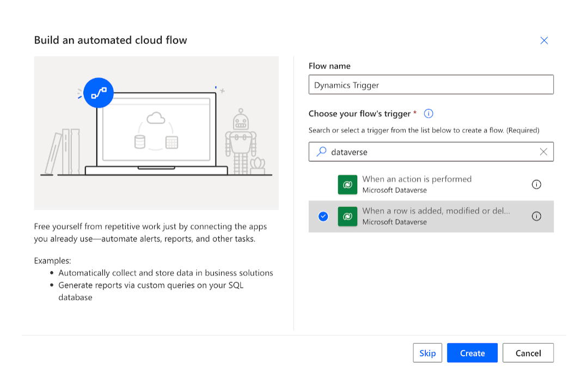
Task: Click Create to build the flow
Action: click(472, 353)
